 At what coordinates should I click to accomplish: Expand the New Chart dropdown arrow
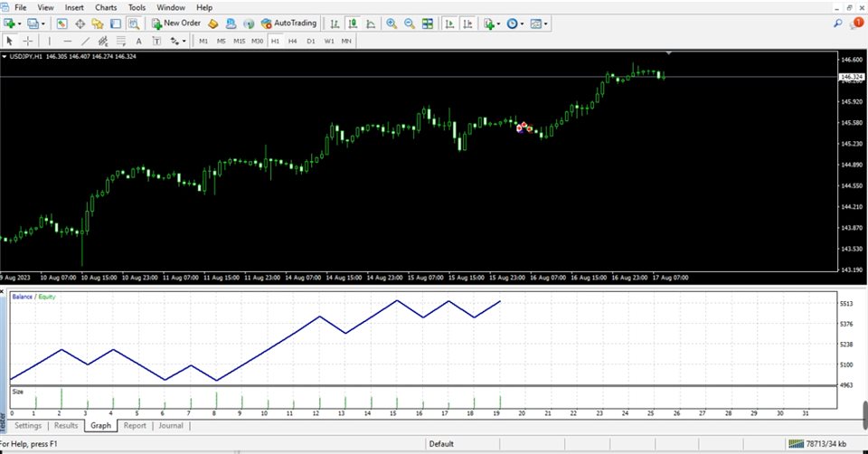pos(19,24)
